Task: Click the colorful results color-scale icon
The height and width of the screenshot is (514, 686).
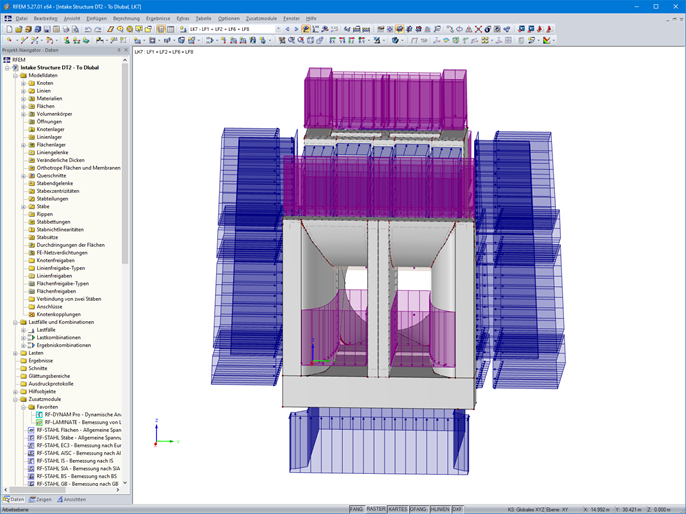Action: (546, 40)
